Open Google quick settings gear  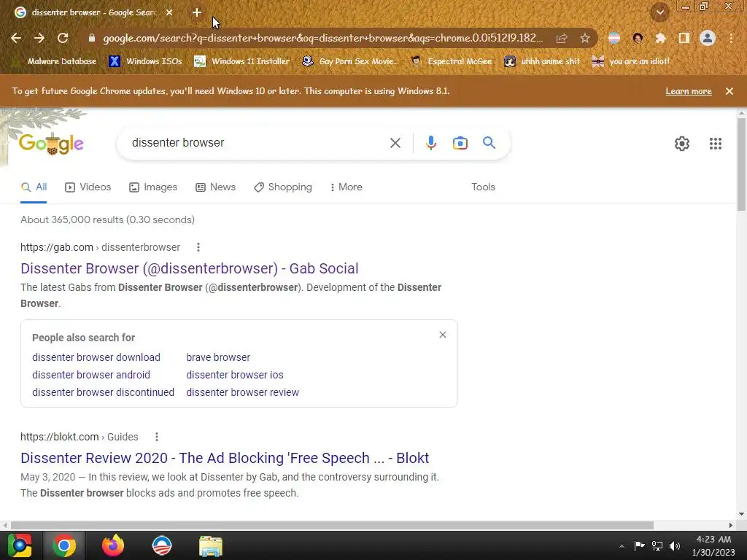[x=682, y=144]
